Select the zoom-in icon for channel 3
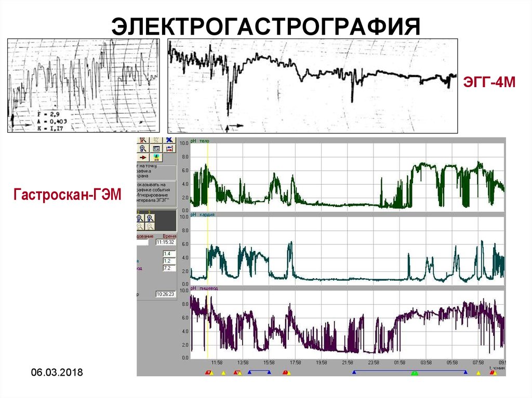 point(149,217)
